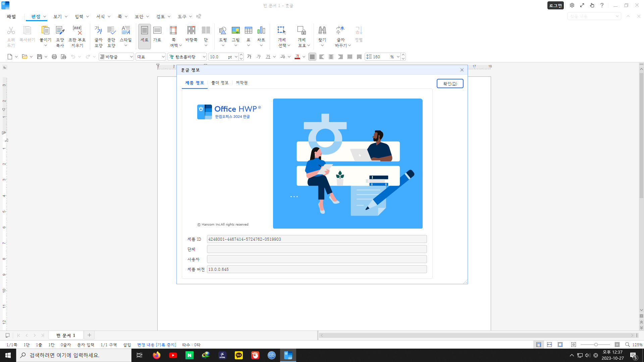Click the Master Page (바탕쪽) icon

pyautogui.click(x=192, y=31)
